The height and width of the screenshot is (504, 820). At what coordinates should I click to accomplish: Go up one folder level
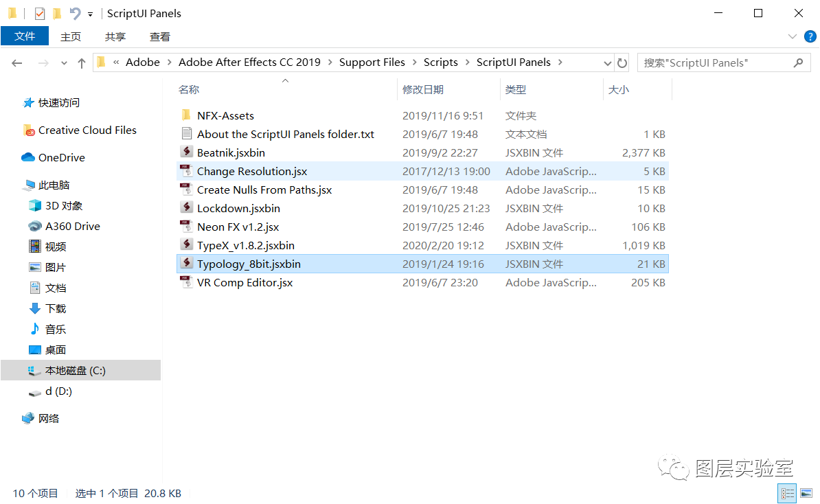click(x=82, y=63)
